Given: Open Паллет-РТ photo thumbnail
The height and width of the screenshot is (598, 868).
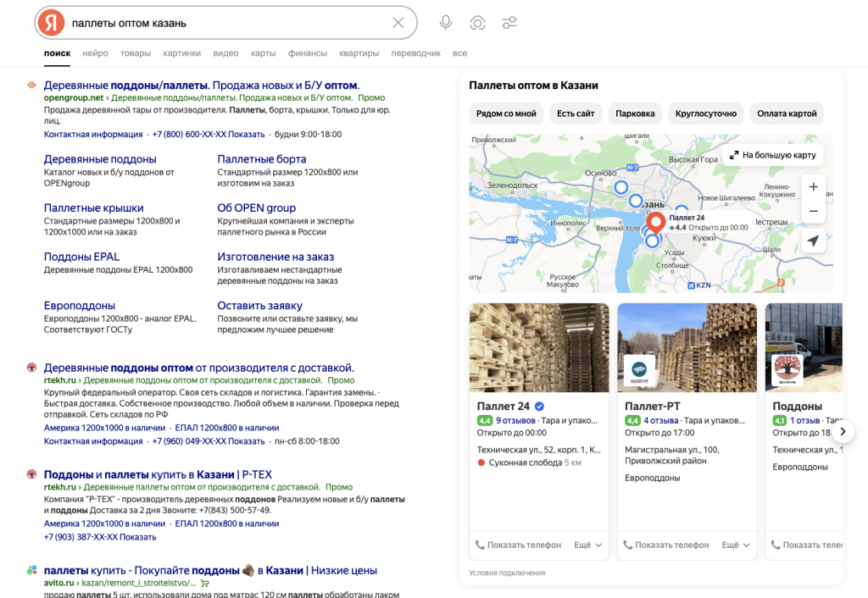Looking at the screenshot, I should click(x=687, y=347).
